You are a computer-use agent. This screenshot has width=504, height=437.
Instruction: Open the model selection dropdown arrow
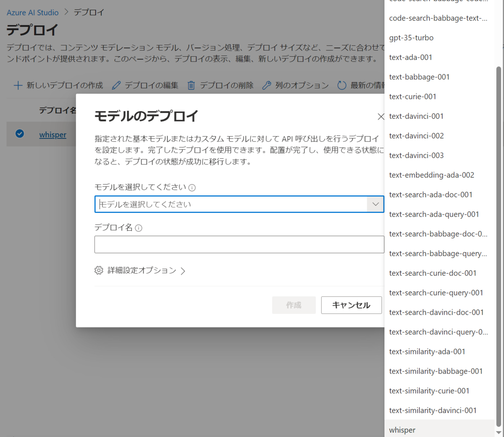pyautogui.click(x=375, y=204)
